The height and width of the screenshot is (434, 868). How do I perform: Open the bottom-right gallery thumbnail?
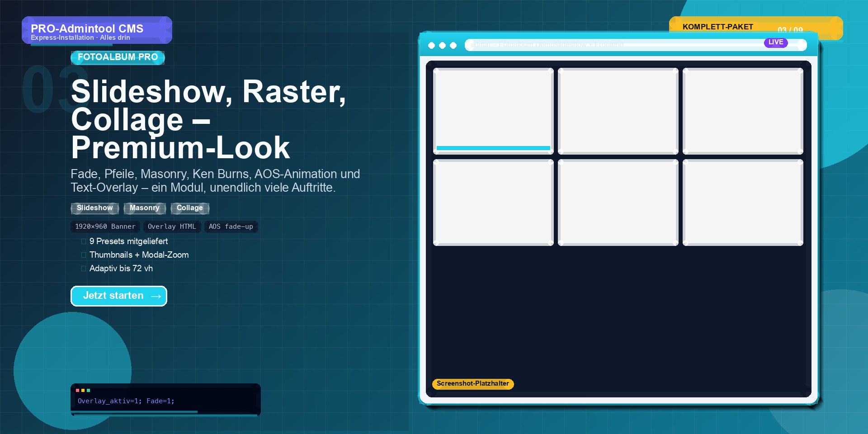pyautogui.click(x=743, y=203)
